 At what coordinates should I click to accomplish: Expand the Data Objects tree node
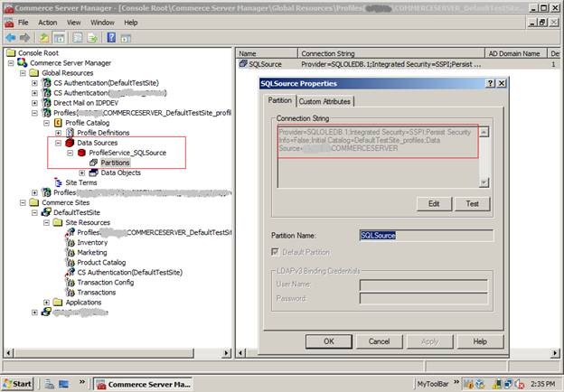[81, 173]
